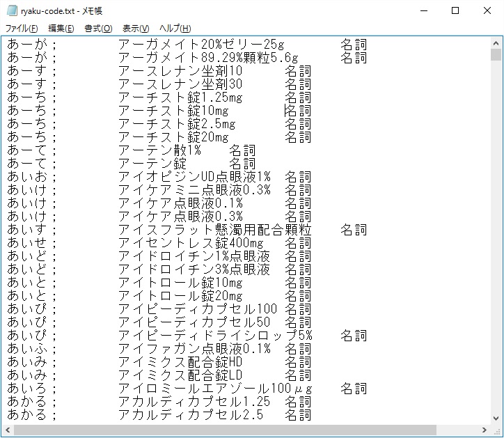The width and height of the screenshot is (504, 438).
Task: Open the 編集(E) menu
Action: (x=61, y=29)
